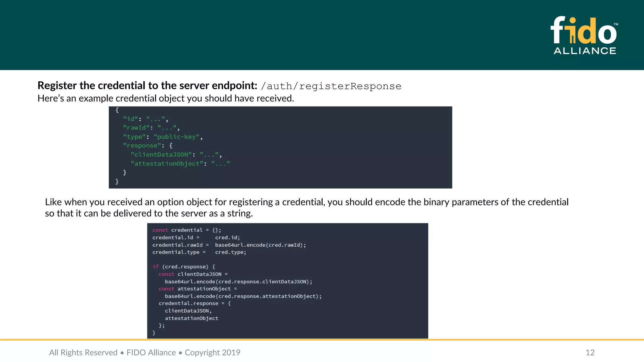The height and width of the screenshot is (362, 644).
Task: Click the 'const credential = {};' code line
Action: pos(187,230)
